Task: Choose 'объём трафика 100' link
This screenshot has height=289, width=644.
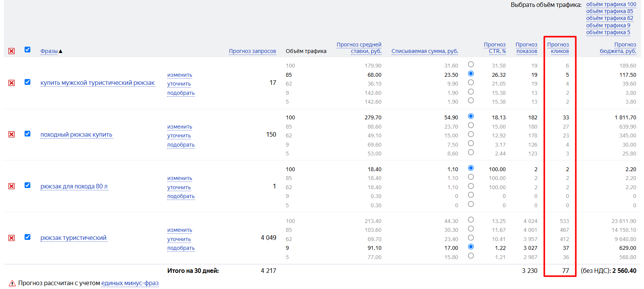Action: (x=611, y=4)
